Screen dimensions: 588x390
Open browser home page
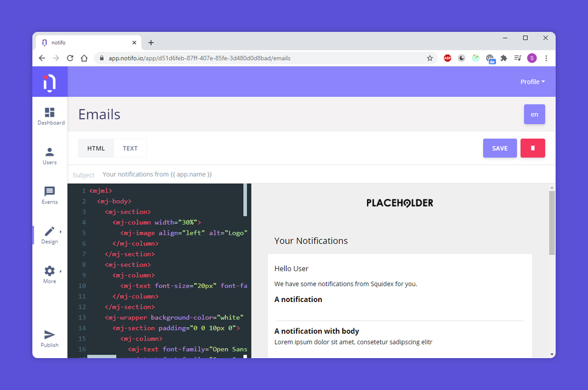[84, 58]
